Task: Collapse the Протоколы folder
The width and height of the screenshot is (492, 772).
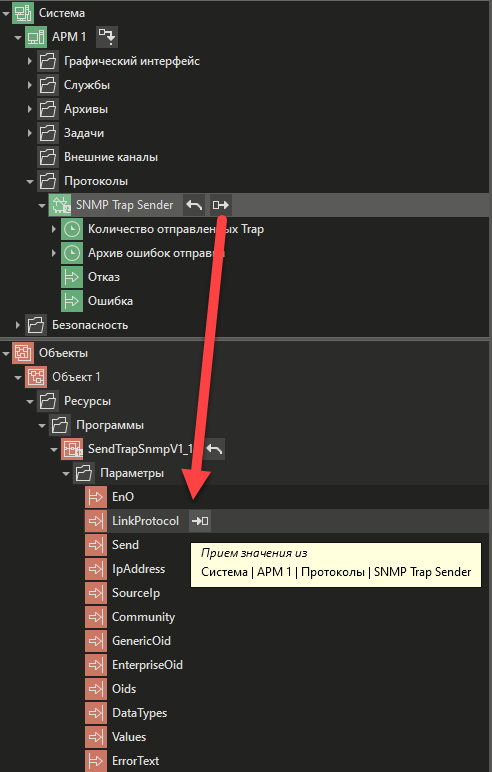Action: click(x=30, y=181)
